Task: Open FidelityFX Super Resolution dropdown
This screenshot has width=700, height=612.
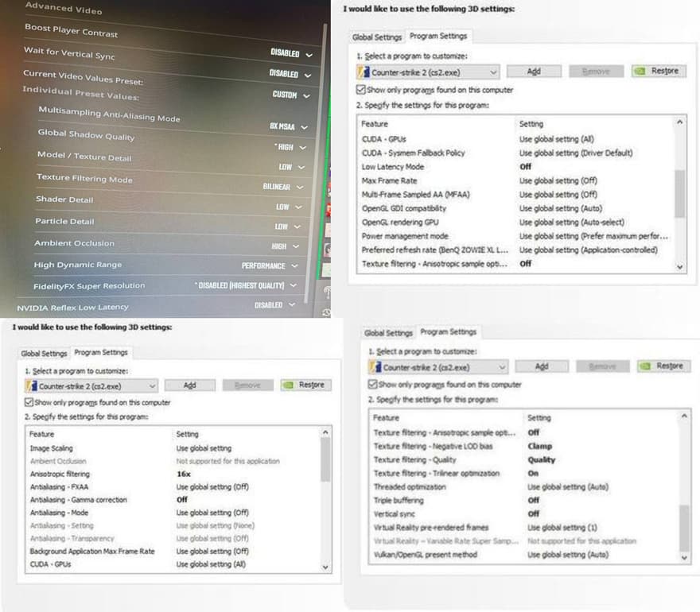Action: [246, 285]
